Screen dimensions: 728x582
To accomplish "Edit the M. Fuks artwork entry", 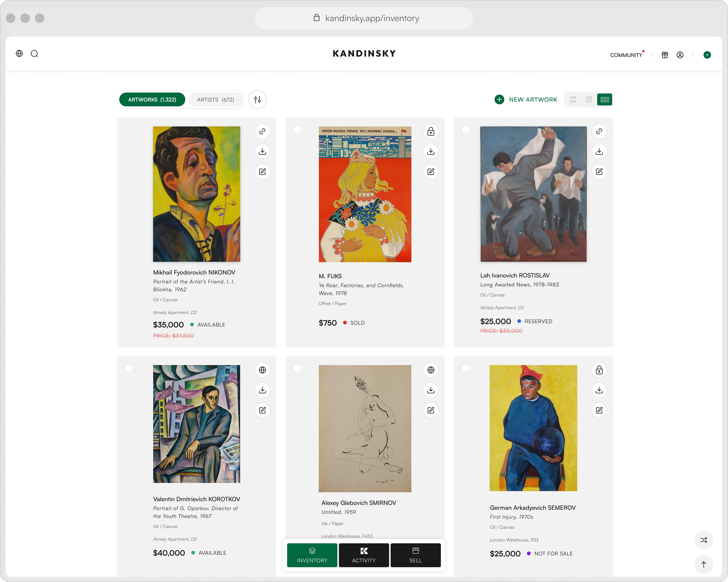I will coord(431,172).
